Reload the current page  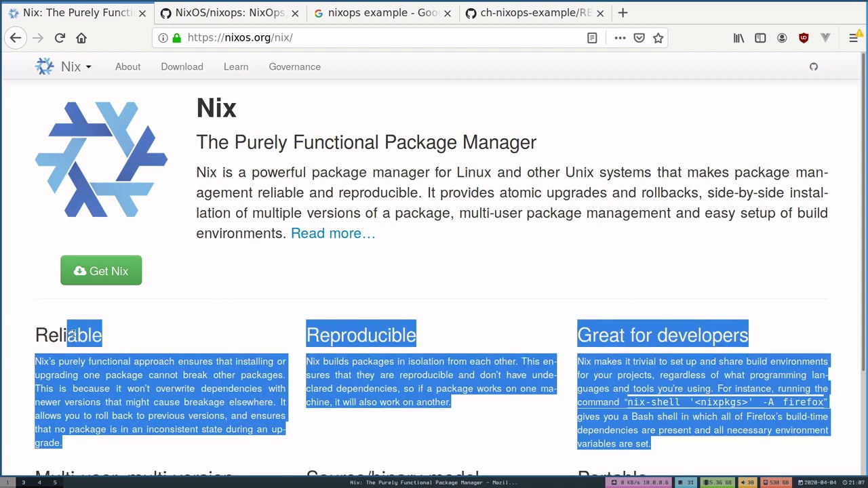(60, 38)
